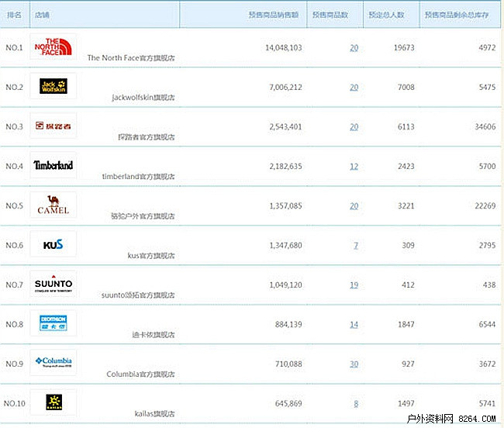Click the Kailas logo in row NO.10
The image size is (504, 428).
(x=54, y=402)
